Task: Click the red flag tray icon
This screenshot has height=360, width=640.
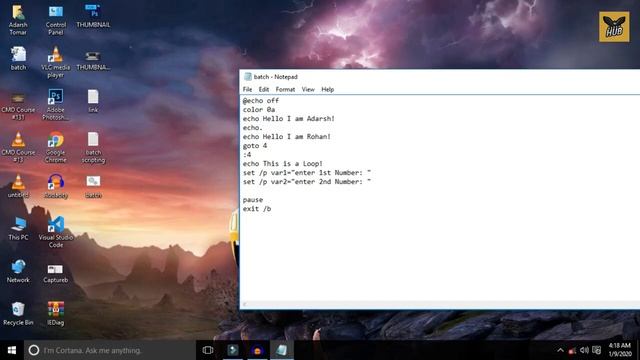Action: point(572,351)
